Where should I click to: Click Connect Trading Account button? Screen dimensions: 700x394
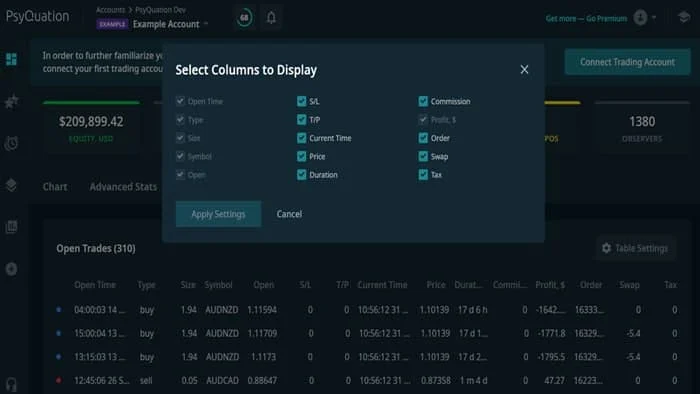(x=627, y=62)
